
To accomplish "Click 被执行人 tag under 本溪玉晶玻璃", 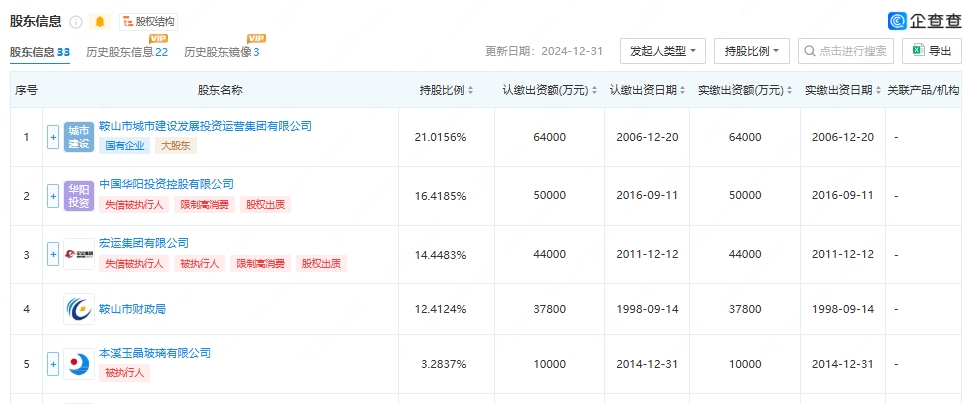I will tap(124, 372).
